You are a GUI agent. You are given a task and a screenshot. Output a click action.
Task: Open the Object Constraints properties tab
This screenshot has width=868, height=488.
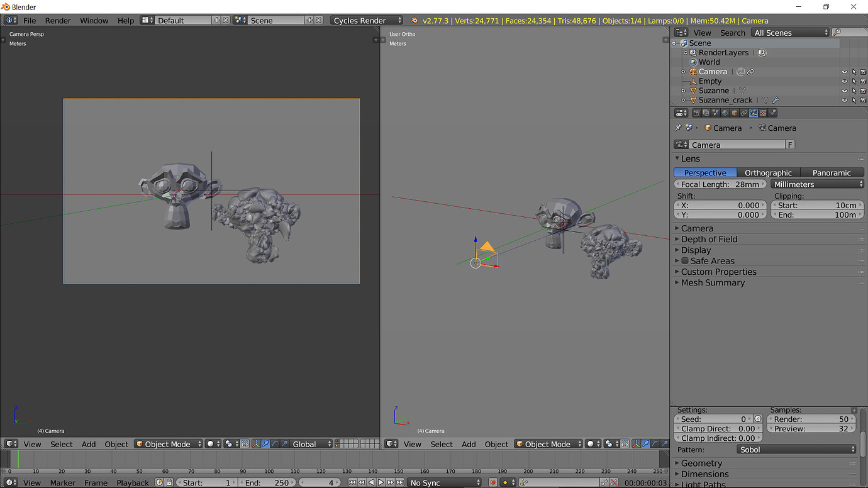coord(744,113)
